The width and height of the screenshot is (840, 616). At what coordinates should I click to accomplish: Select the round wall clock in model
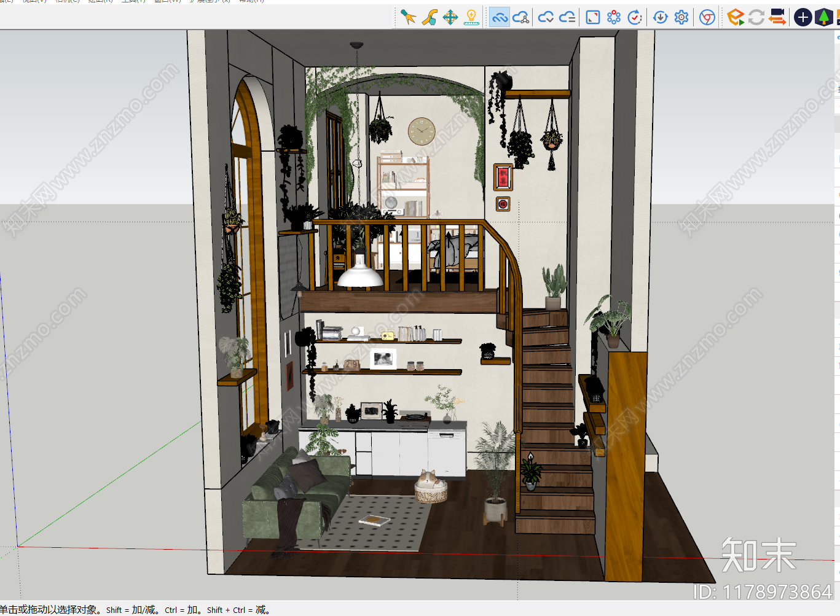pyautogui.click(x=422, y=131)
